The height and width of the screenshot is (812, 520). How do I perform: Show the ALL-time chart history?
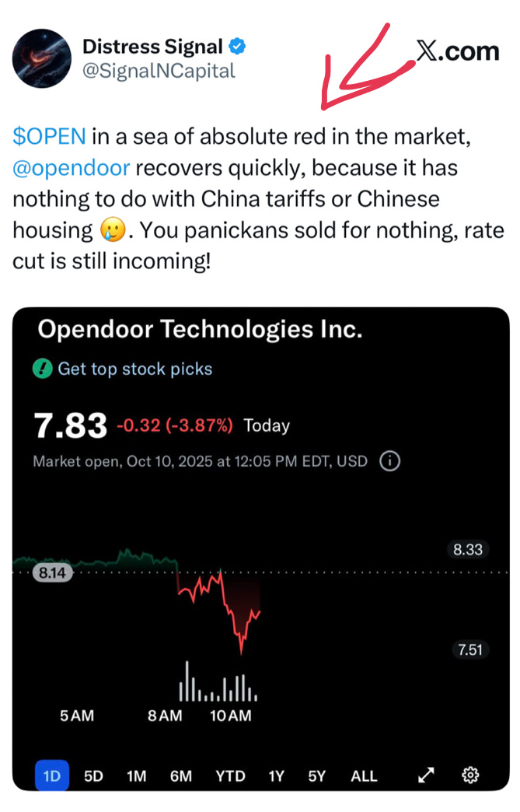(x=363, y=775)
